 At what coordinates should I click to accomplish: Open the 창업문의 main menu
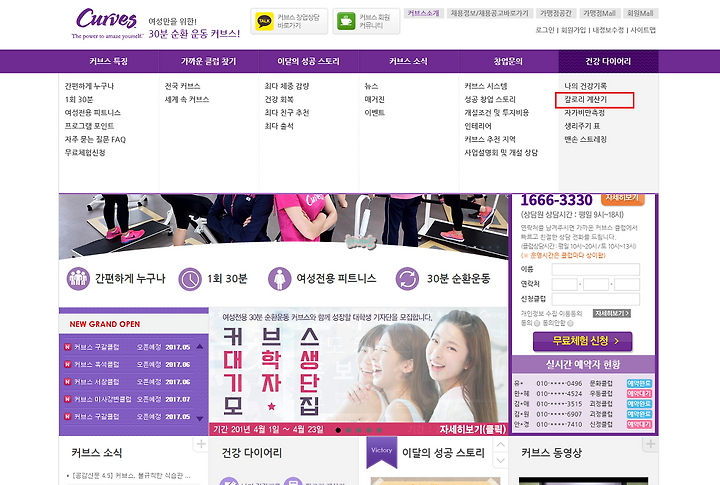click(508, 62)
